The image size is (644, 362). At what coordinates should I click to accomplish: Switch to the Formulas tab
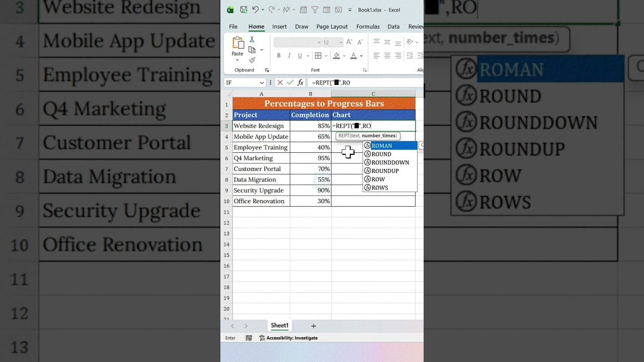coord(368,27)
